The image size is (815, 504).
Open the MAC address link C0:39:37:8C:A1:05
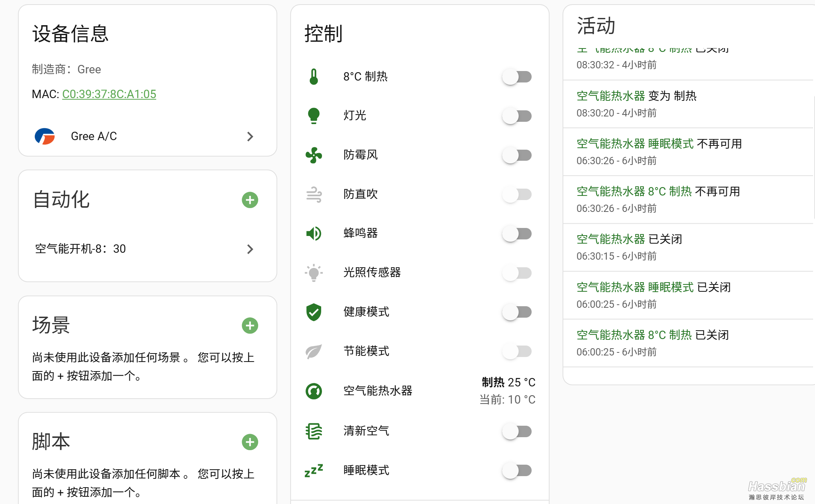pos(109,94)
